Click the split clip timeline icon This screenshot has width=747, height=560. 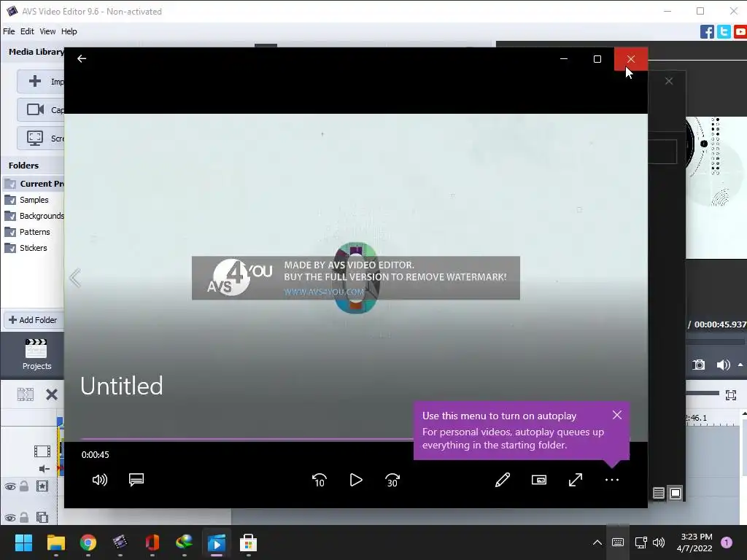click(x=26, y=394)
